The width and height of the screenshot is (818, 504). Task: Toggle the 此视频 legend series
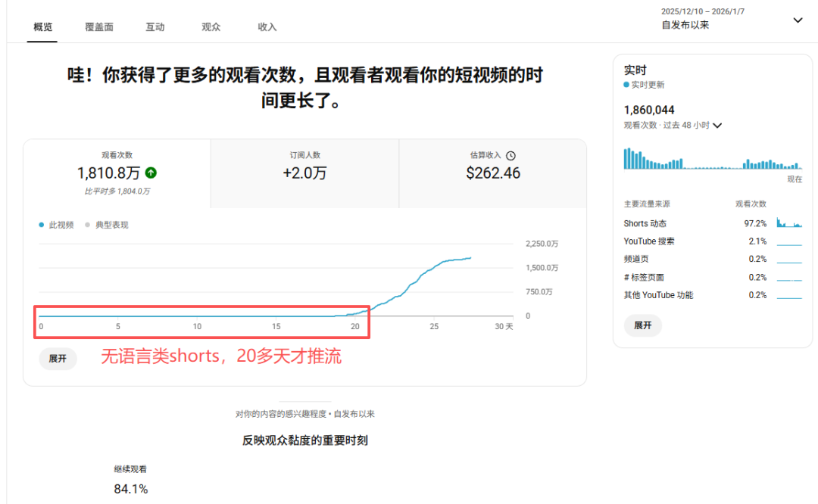(x=56, y=225)
